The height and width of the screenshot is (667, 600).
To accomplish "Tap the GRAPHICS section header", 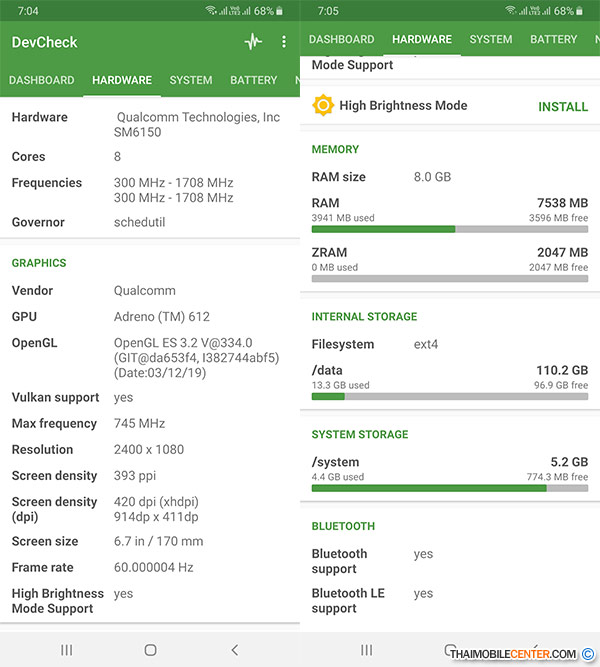I will [x=39, y=263].
